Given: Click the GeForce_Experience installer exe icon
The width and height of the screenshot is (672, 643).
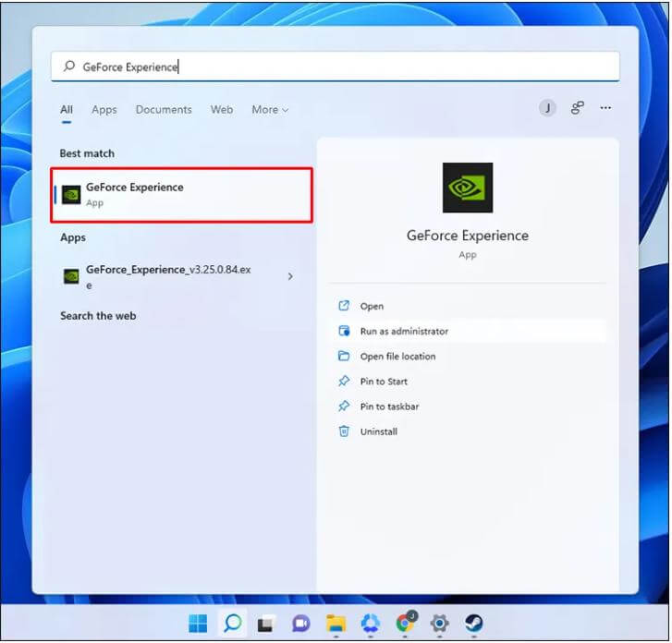Looking at the screenshot, I should click(x=71, y=276).
